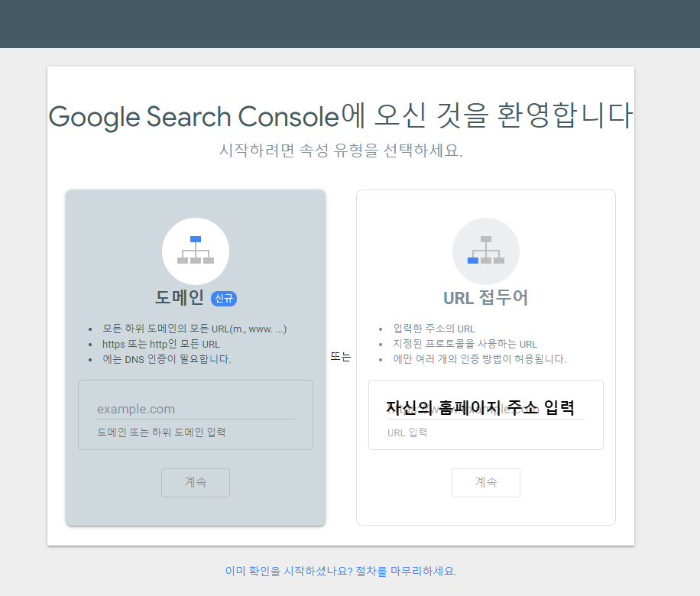Select the 'URL 접두어' heading text
Screen dimensions: 700x596
486,298
